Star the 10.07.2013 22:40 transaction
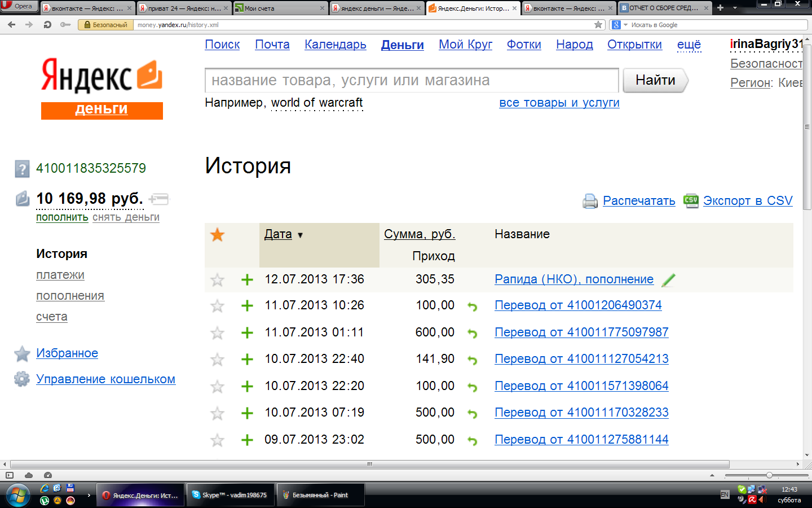 tap(217, 360)
